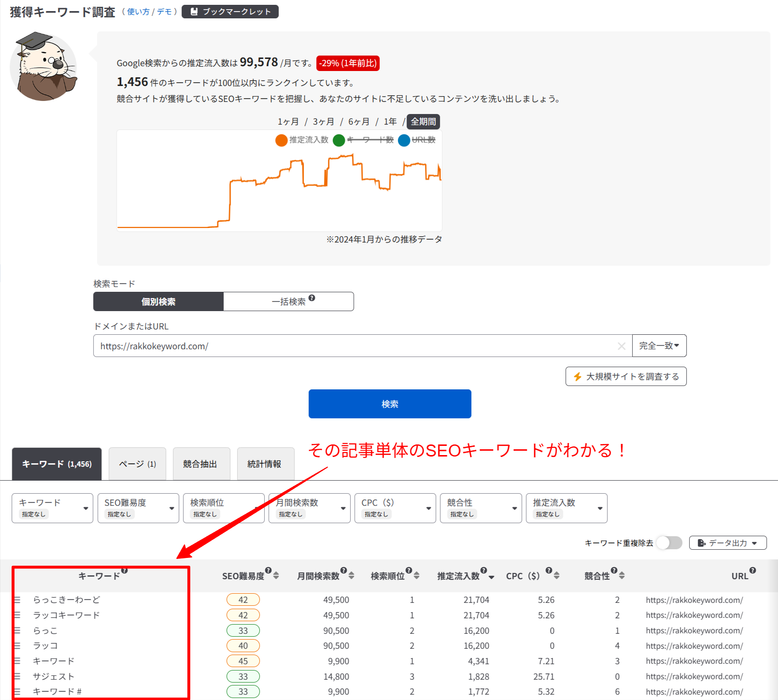Image resolution: width=778 pixels, height=700 pixels.
Task: Sort by SEO難易度 column arrows
Action: [276, 575]
